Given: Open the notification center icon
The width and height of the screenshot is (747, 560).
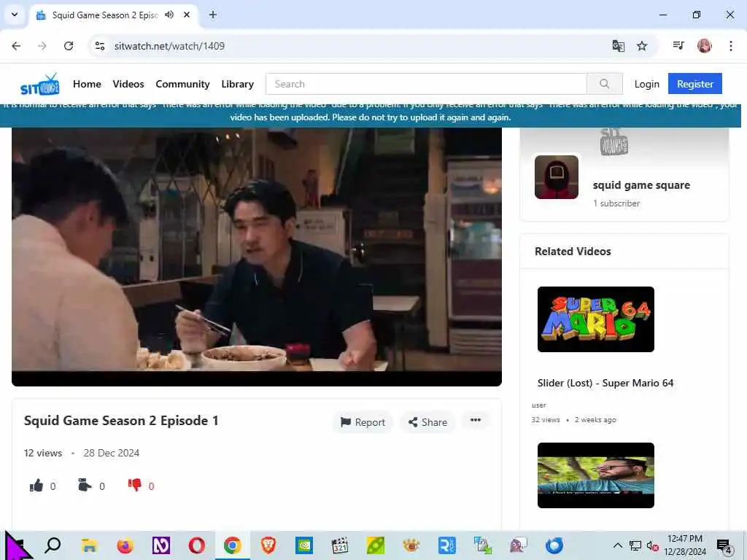Looking at the screenshot, I should 724,545.
